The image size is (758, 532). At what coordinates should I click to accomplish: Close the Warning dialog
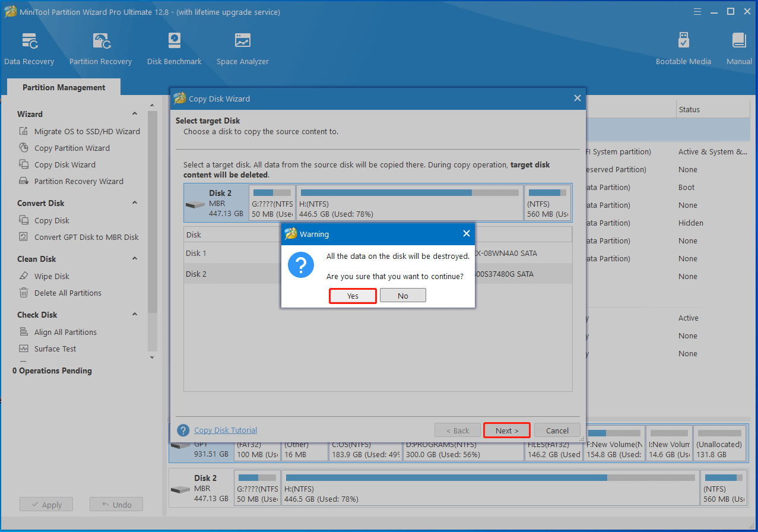(x=466, y=234)
